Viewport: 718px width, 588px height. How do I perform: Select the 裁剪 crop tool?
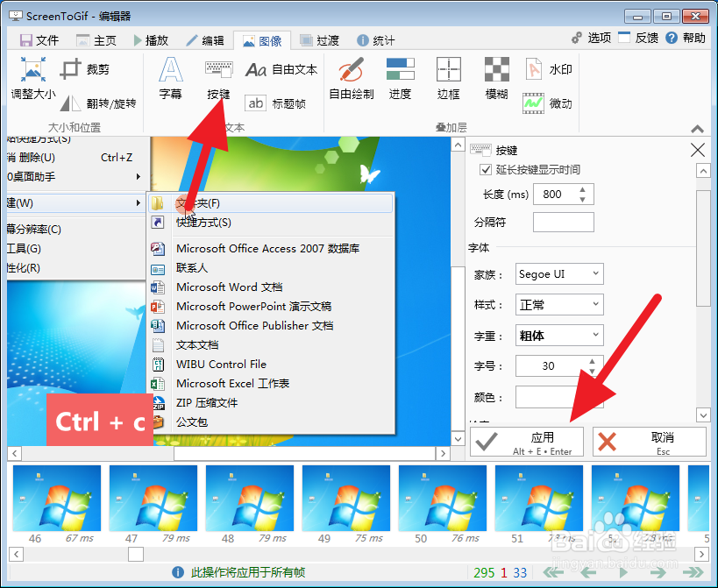click(85, 69)
